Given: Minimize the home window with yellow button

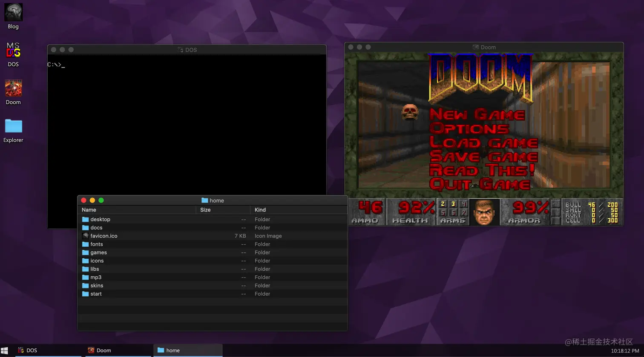Looking at the screenshot, I should click(92, 200).
